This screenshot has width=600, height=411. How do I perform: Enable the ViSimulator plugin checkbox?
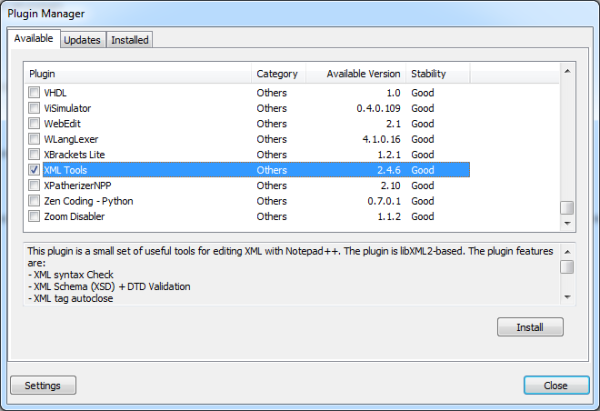coord(34,108)
